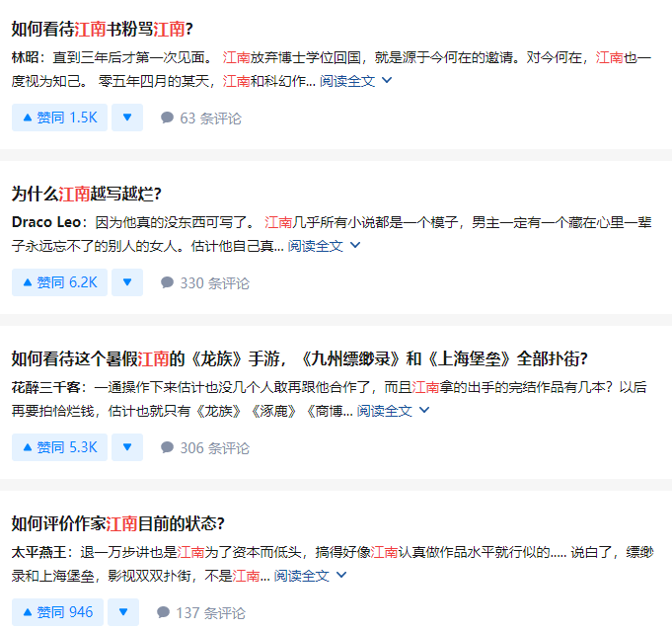Viewport: 672px width, 631px height.
Task: Downvote the answer by 花醉三千客
Action: [x=127, y=447]
